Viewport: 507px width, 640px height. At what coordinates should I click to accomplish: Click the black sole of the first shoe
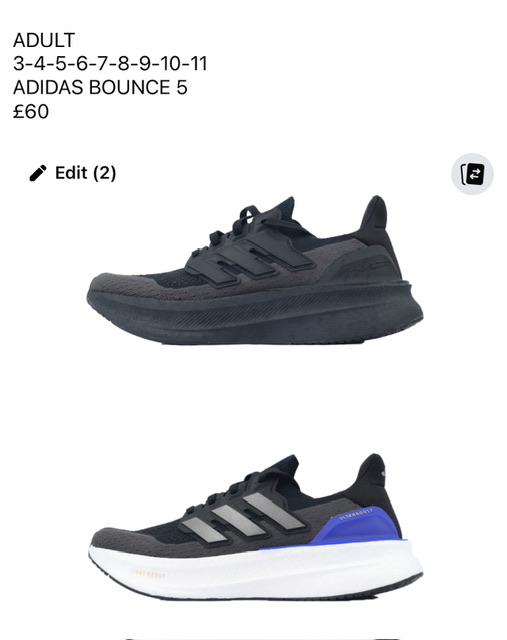point(255,316)
